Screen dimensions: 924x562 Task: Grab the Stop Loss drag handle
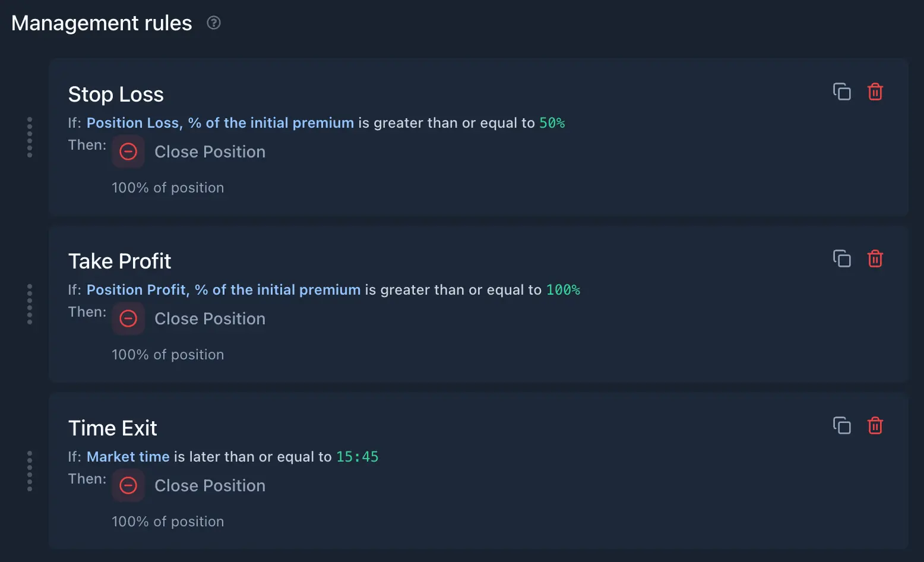[x=30, y=137]
